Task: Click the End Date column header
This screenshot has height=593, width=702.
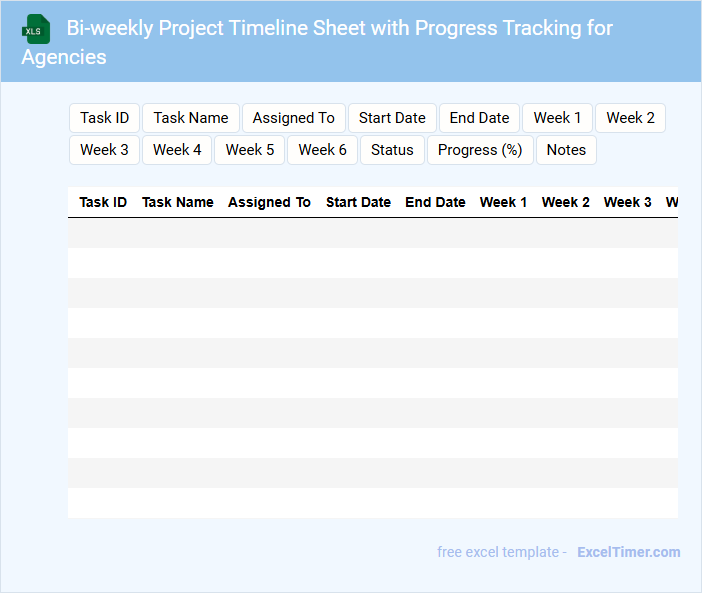Action: 435,202
